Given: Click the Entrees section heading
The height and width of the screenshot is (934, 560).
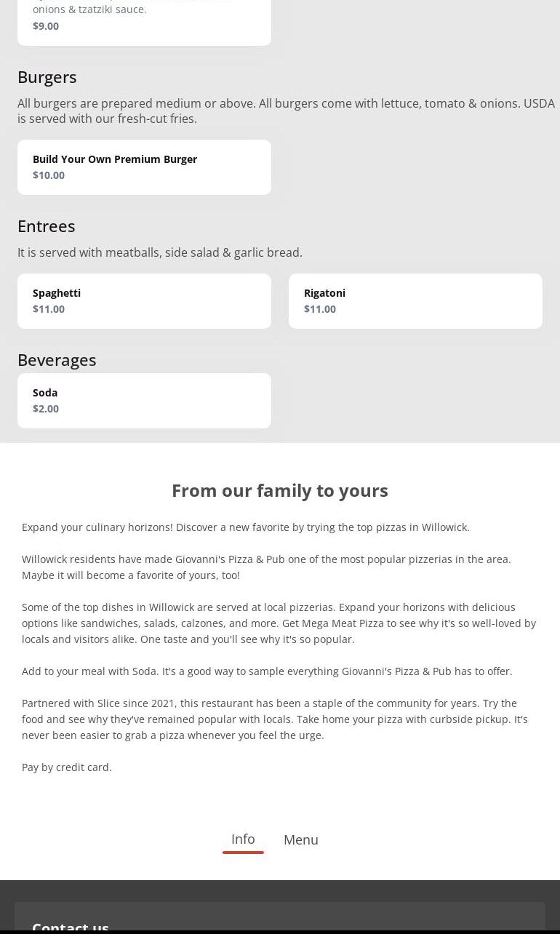Looking at the screenshot, I should (47, 226).
